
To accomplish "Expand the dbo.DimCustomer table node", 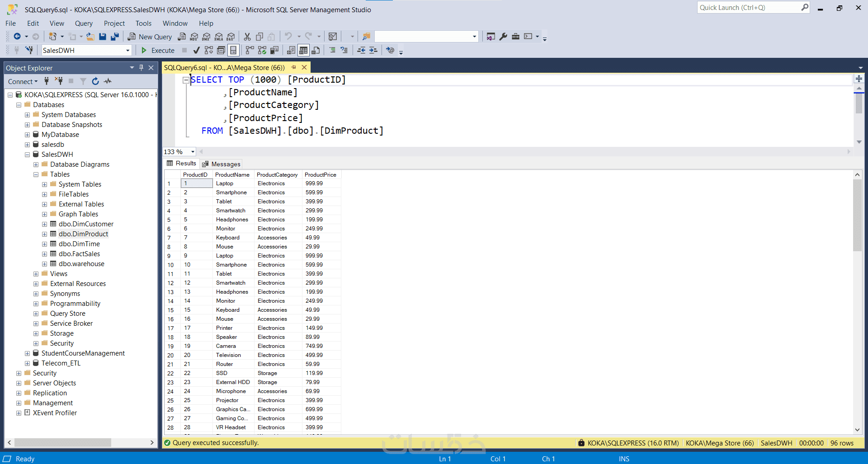I will pyautogui.click(x=44, y=224).
